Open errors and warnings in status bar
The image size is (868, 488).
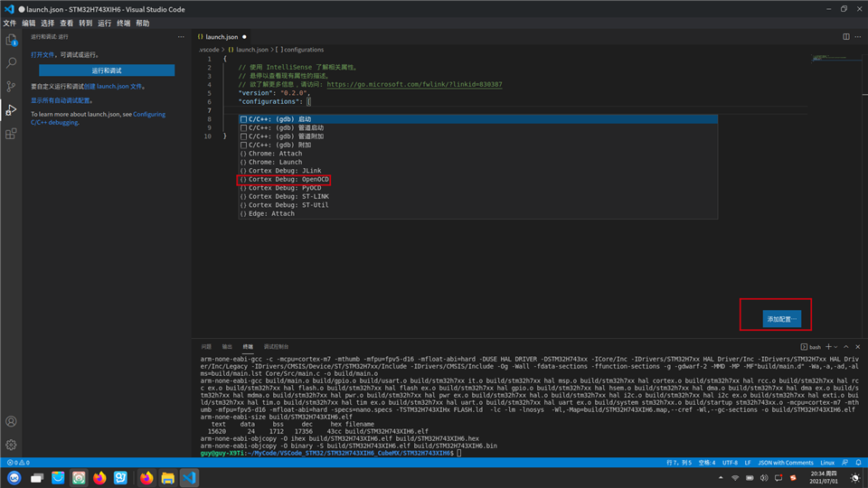(18, 463)
